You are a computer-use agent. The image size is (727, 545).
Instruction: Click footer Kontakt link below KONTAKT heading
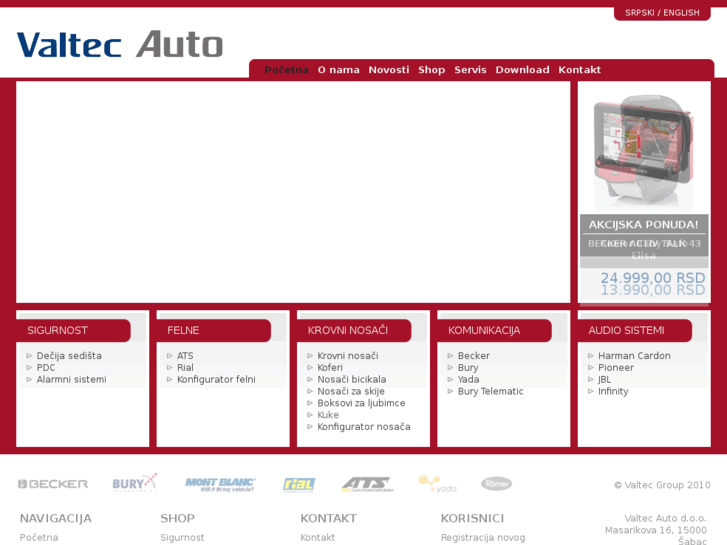pyautogui.click(x=318, y=538)
